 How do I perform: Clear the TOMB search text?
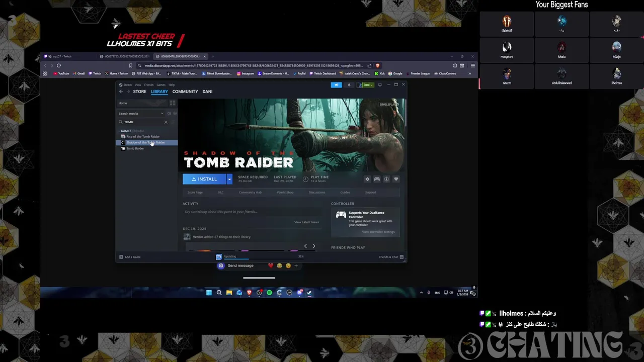click(166, 122)
